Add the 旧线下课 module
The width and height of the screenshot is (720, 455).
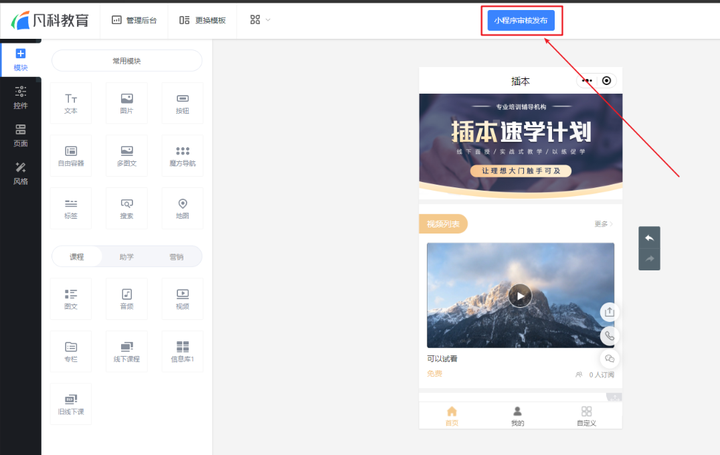coord(71,404)
